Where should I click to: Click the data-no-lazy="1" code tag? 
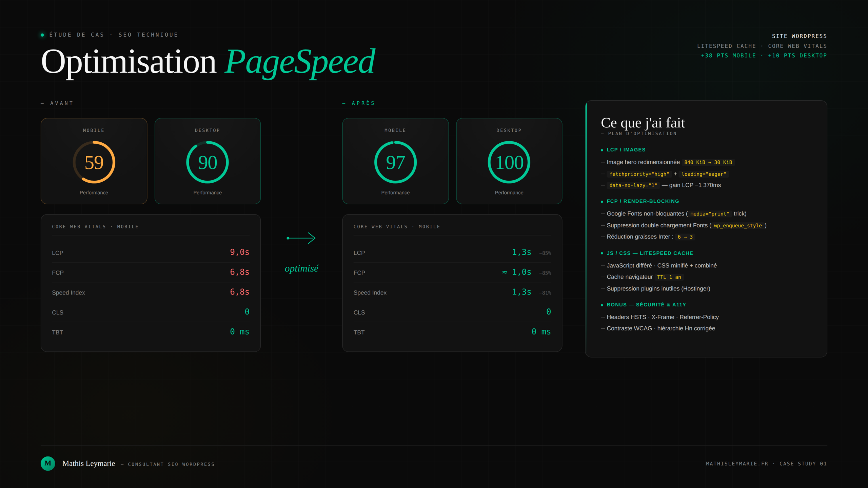click(x=633, y=185)
